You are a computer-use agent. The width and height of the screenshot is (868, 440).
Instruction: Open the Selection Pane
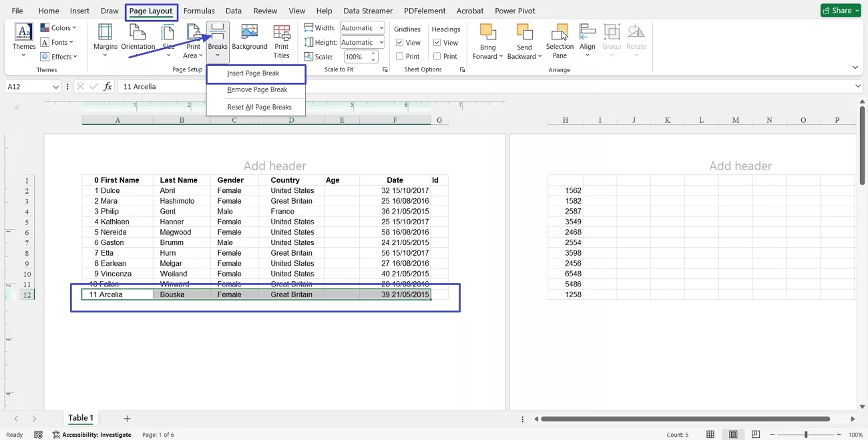click(560, 40)
